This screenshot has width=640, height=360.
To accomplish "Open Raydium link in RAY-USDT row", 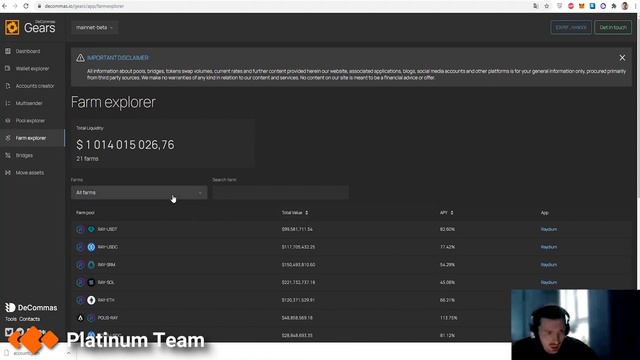I will click(x=549, y=229).
